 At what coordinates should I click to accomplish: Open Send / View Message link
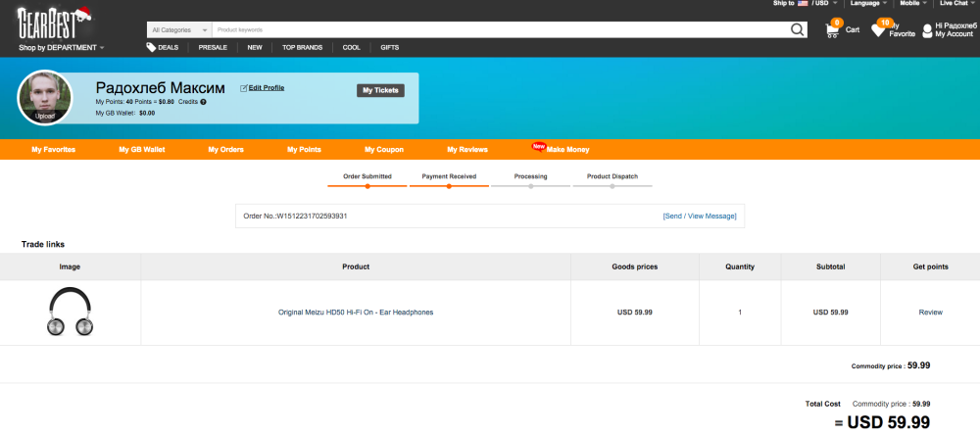[700, 217]
